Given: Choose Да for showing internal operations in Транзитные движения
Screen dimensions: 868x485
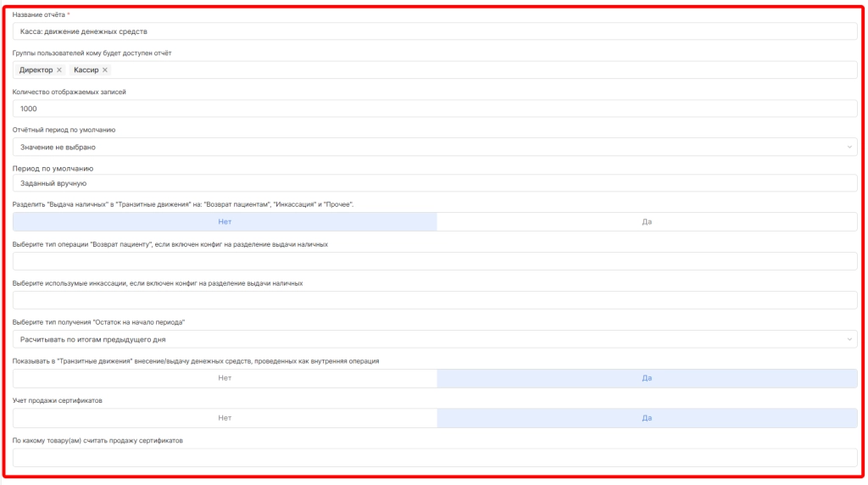Looking at the screenshot, I should click(x=647, y=378).
